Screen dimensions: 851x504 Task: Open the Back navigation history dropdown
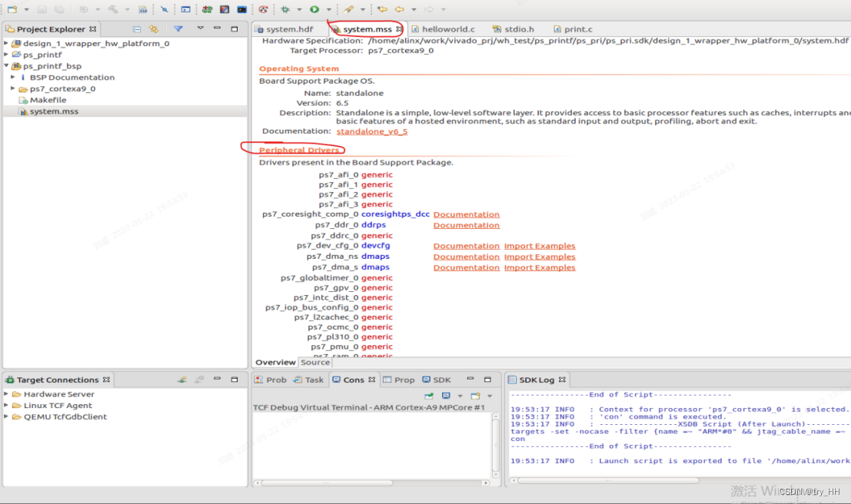click(x=414, y=10)
